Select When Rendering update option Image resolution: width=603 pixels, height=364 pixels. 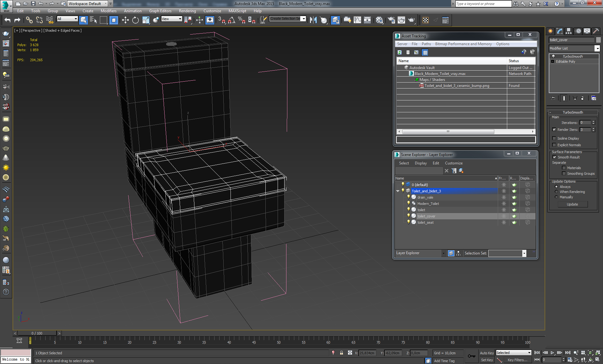pyautogui.click(x=556, y=192)
